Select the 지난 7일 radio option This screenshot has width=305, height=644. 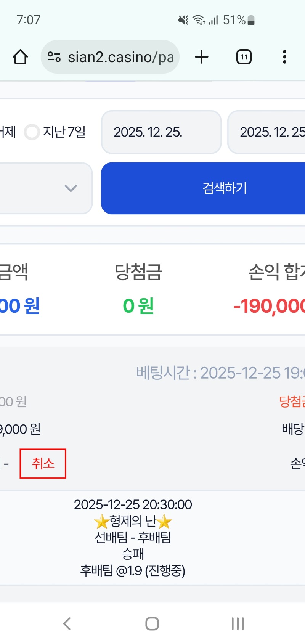pos(32,132)
